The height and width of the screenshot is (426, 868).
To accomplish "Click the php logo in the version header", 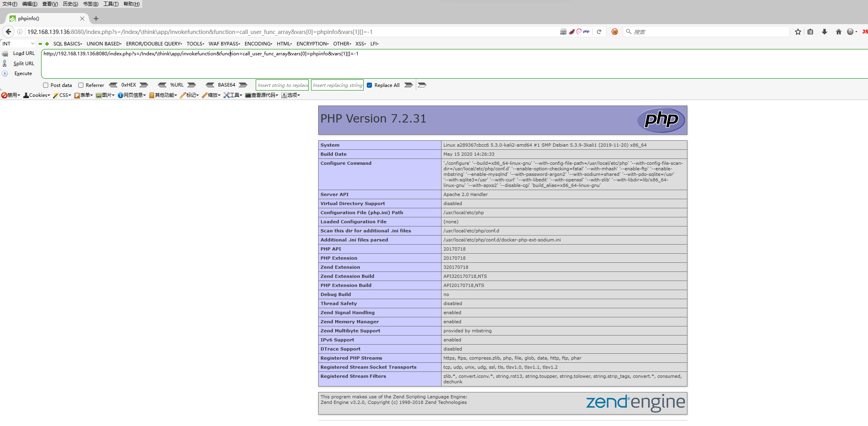I will coord(661,120).
